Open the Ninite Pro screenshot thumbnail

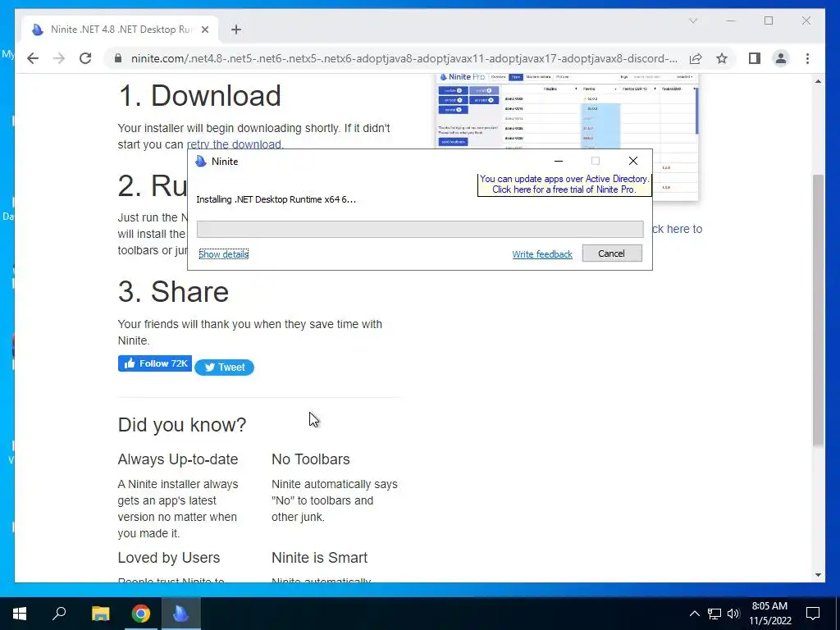pyautogui.click(x=567, y=137)
